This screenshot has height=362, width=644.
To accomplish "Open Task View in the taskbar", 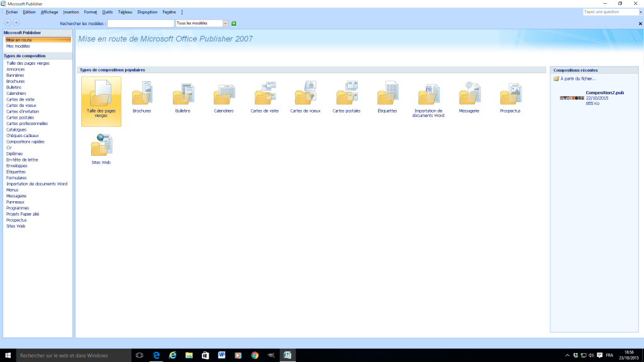I will click(139, 356).
